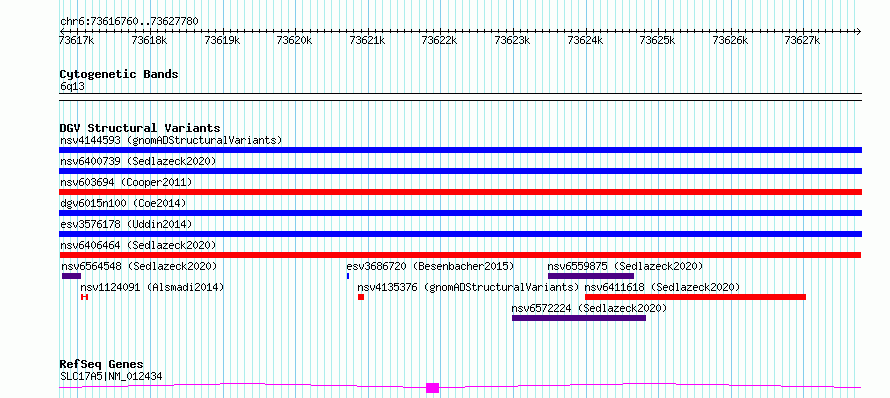Click the DGV Structural Variants track title
890x398 pixels.
[x=140, y=128]
